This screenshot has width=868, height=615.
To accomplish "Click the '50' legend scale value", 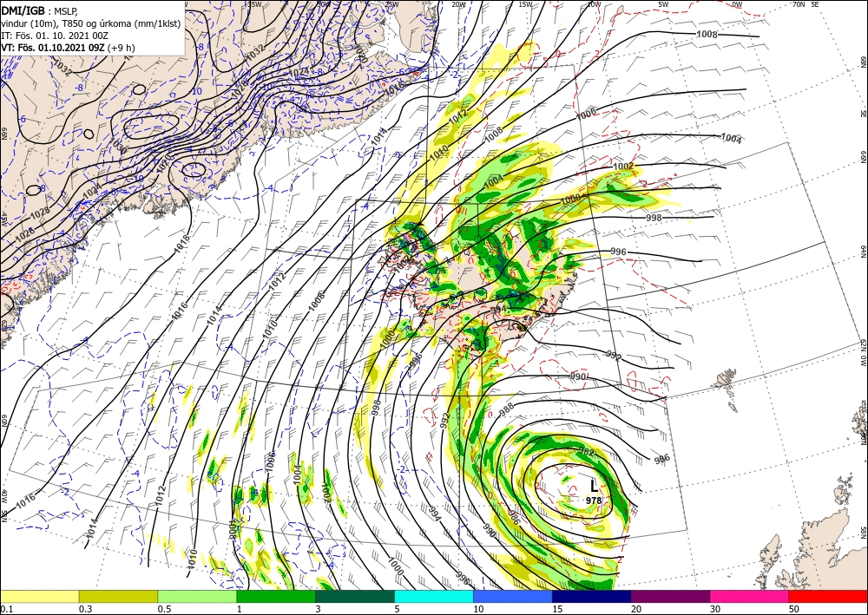I will (794, 609).
